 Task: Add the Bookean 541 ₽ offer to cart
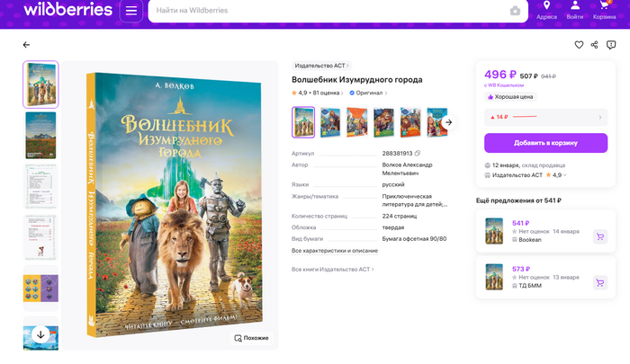click(x=600, y=236)
